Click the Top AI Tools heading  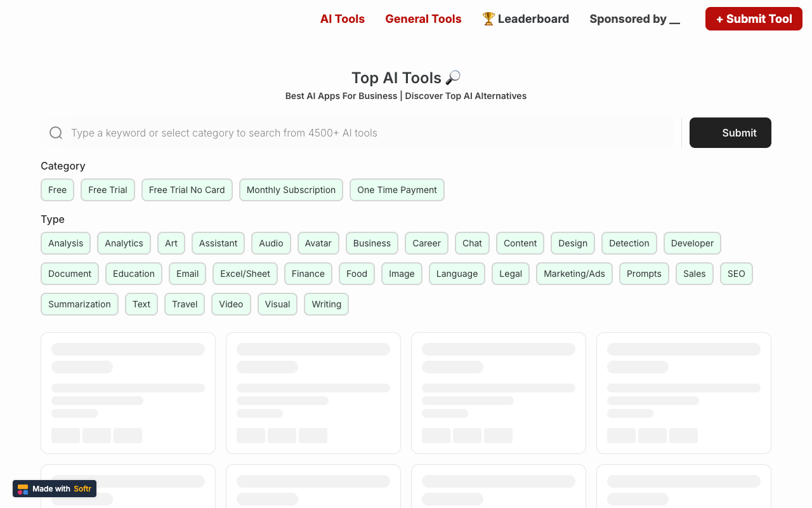(x=406, y=77)
